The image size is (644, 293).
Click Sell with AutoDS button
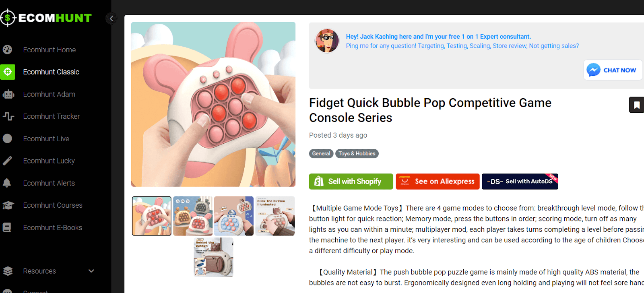point(520,182)
